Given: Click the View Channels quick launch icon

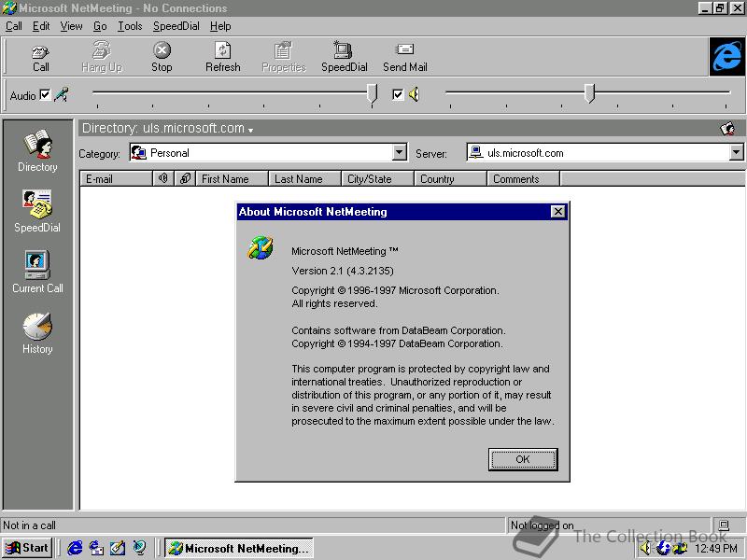Looking at the screenshot, I should [x=139, y=548].
